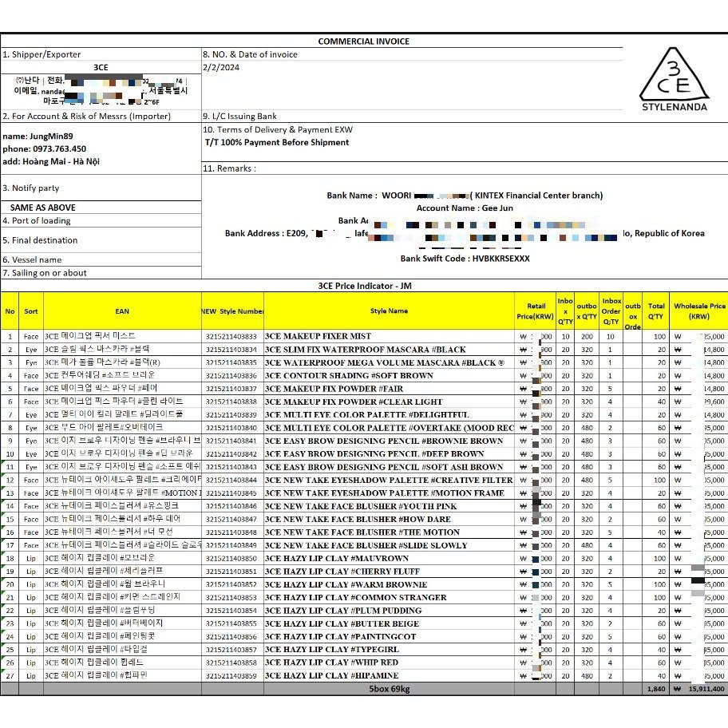
Task: Select the total quantity 1,840 cell
Action: [655, 689]
